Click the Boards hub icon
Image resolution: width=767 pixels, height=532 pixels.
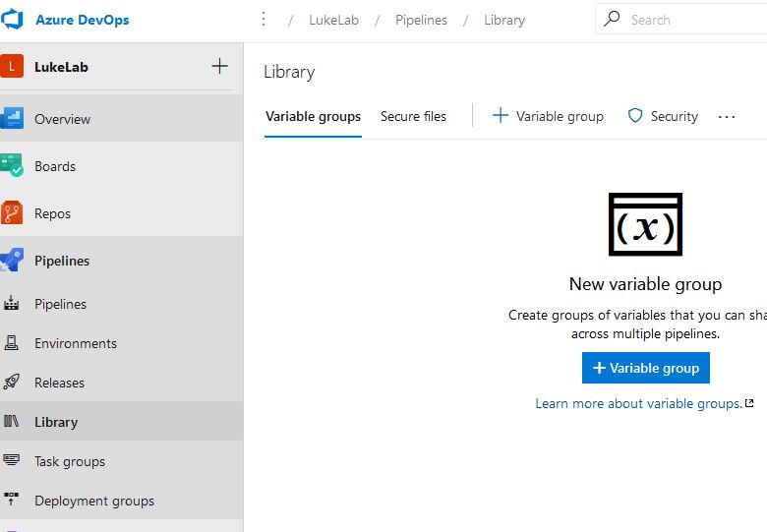12,165
